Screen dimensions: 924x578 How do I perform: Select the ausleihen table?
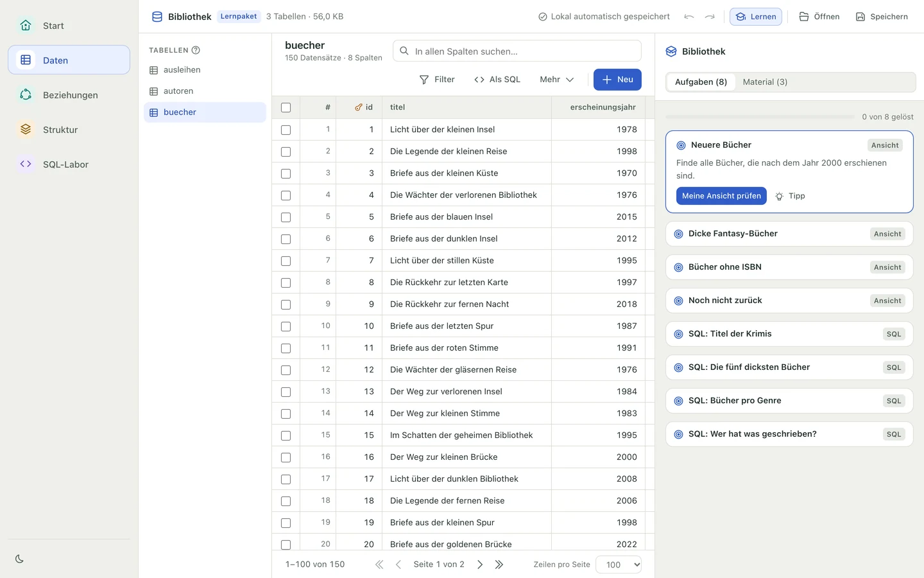click(205, 70)
